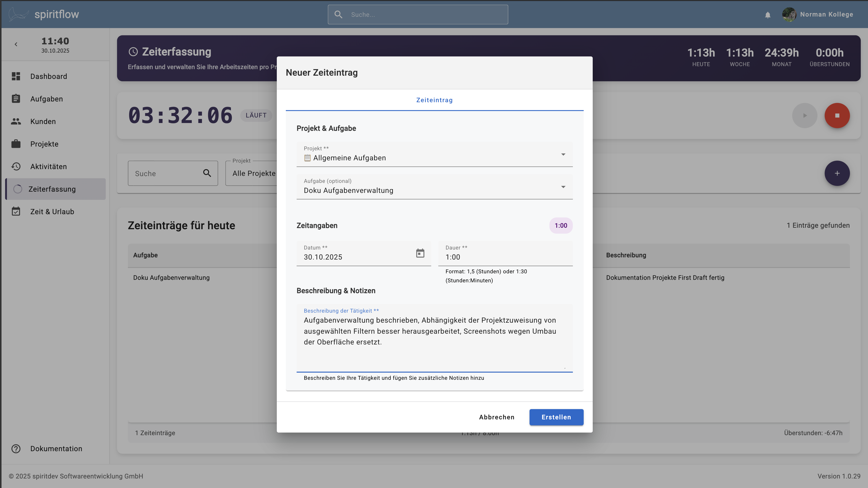868x488 pixels.
Task: Click the timer play button
Action: click(x=805, y=115)
